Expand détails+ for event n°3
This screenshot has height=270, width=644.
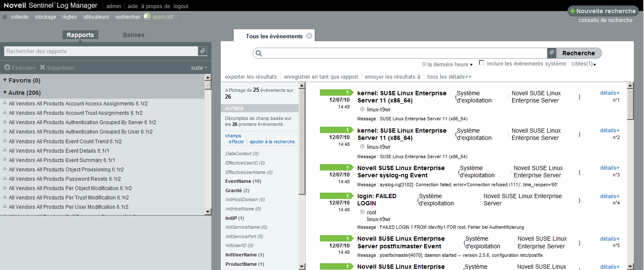pyautogui.click(x=610, y=168)
